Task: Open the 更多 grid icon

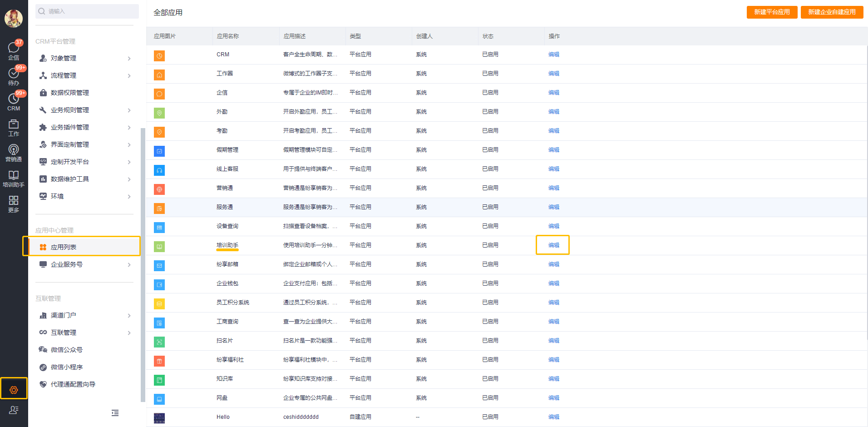Action: (x=14, y=204)
